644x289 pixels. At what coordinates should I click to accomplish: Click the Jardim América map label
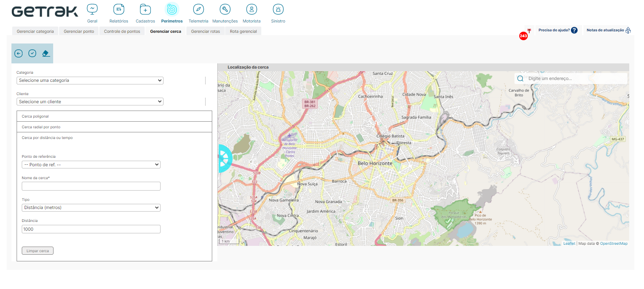click(321, 212)
